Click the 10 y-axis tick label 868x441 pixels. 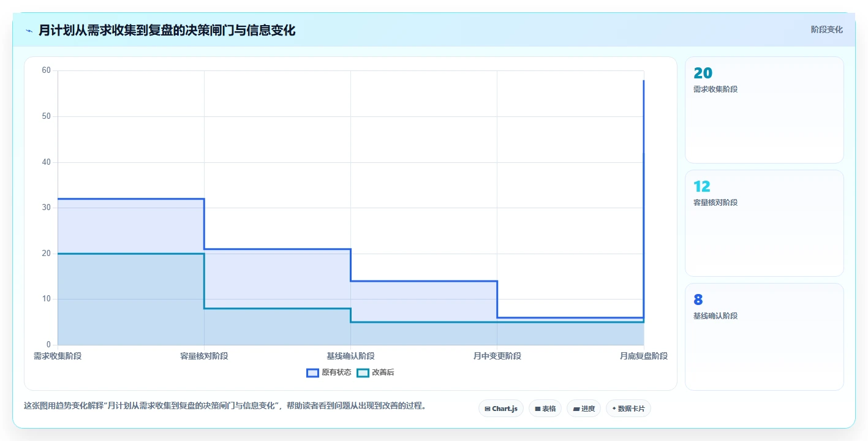point(47,299)
